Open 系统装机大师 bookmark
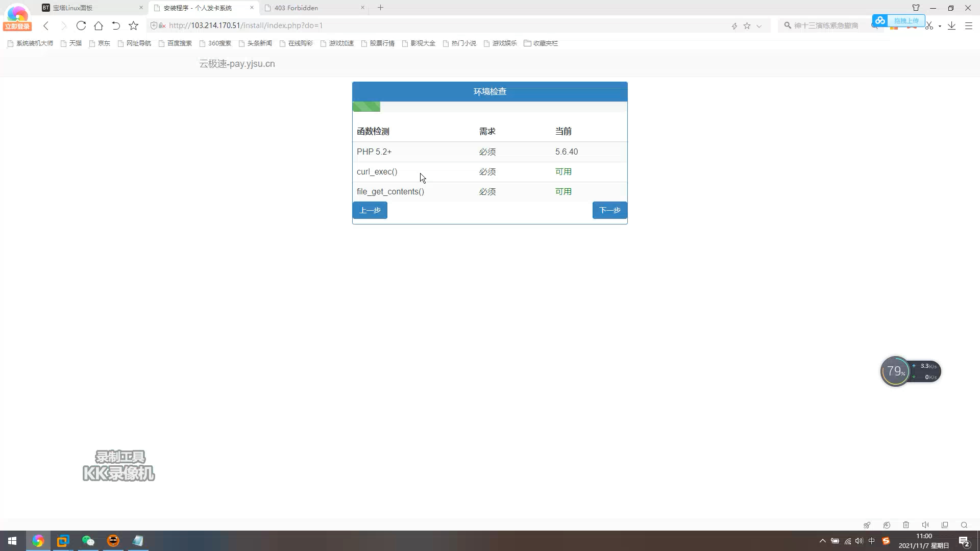The image size is (980, 551). [30, 43]
